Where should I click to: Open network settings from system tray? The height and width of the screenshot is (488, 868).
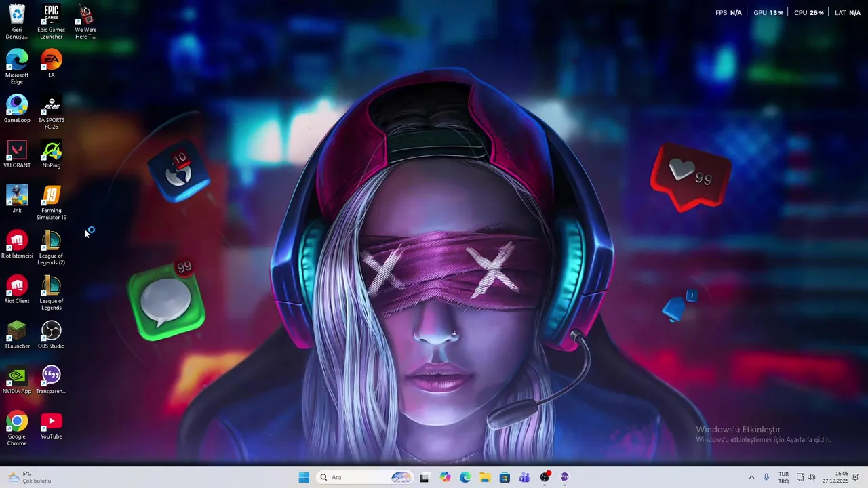pos(800,477)
